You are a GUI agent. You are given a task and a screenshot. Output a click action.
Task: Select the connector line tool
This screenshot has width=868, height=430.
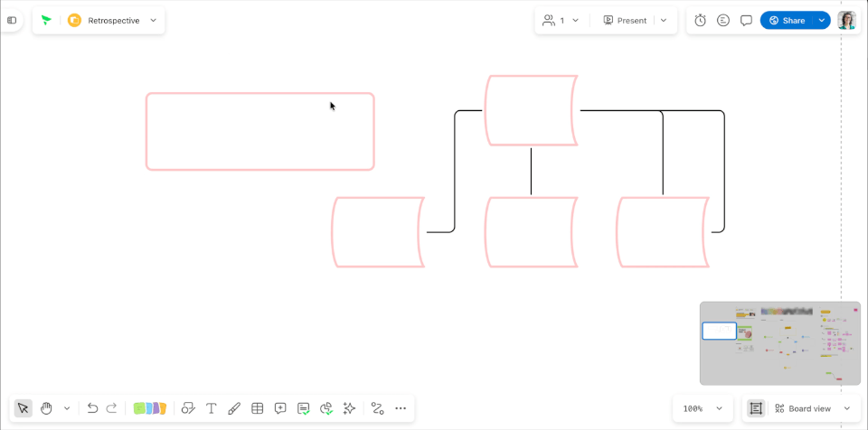[378, 408]
